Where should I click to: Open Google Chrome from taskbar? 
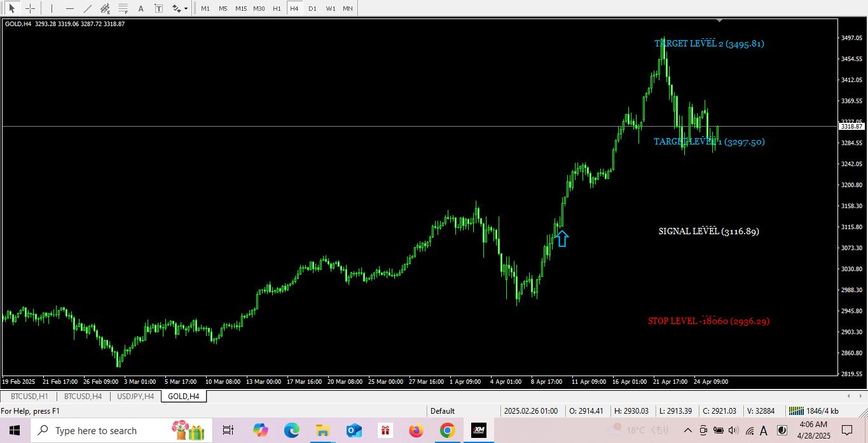click(x=447, y=430)
